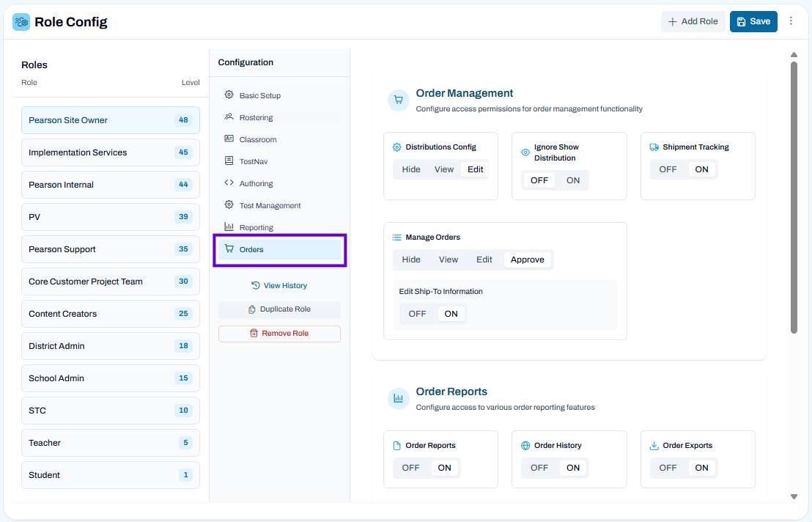Select the Pearson Site Owner role

point(111,120)
